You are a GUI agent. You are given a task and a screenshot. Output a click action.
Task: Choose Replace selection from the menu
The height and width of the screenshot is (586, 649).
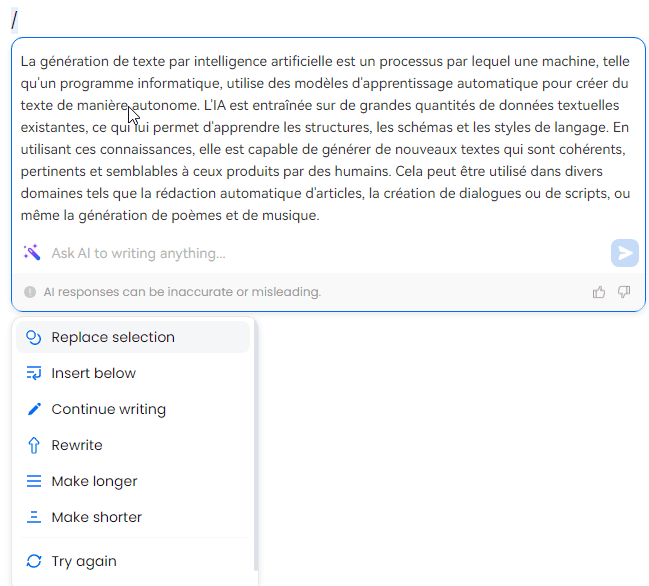point(133,337)
